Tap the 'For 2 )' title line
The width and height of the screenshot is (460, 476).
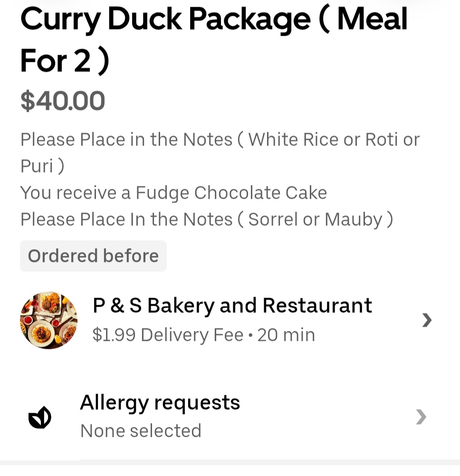tap(65, 62)
